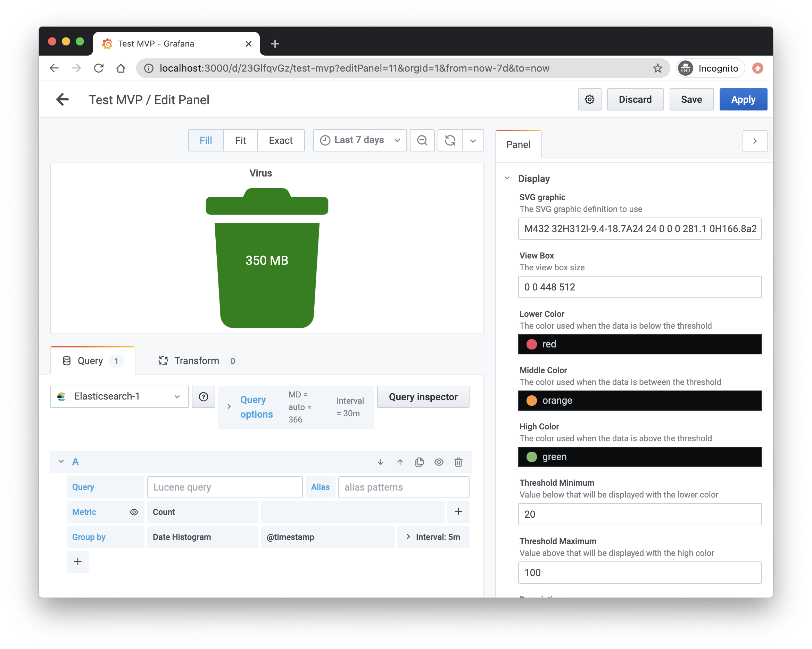Collapse the Display options section
Screen dimensions: 812x649
(507, 178)
